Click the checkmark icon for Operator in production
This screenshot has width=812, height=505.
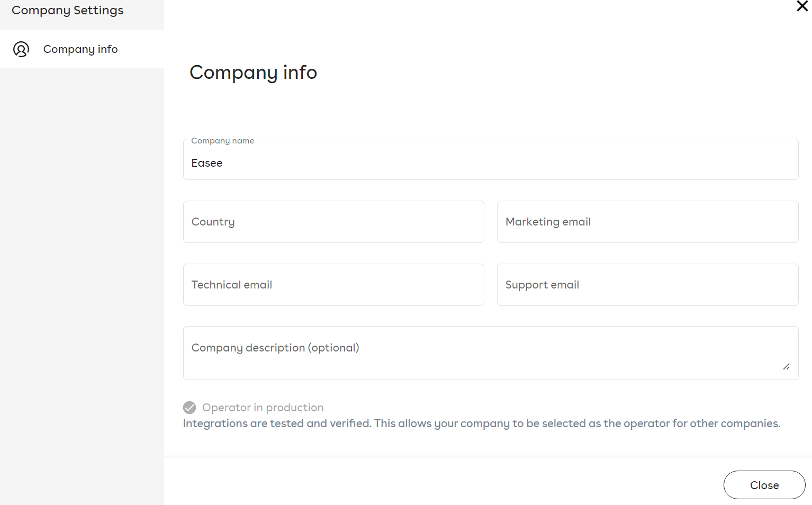click(190, 408)
